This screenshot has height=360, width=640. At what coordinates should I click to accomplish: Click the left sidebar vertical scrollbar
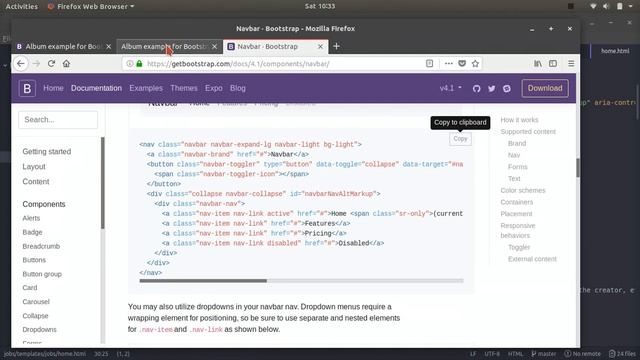click(103, 183)
